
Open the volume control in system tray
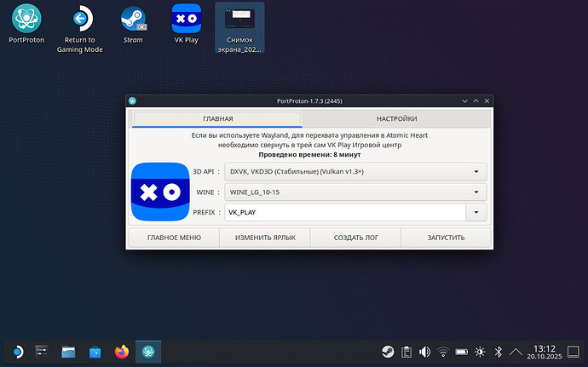click(424, 351)
